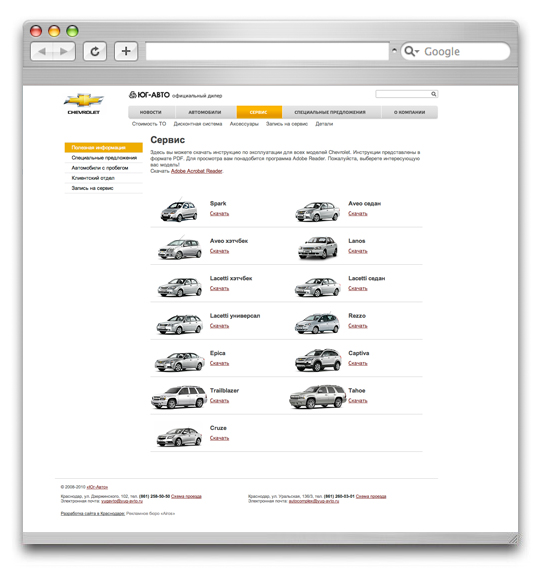Download the Lacetti универсал manual
Image resolution: width=544 pixels, height=587 pixels.
point(219,326)
